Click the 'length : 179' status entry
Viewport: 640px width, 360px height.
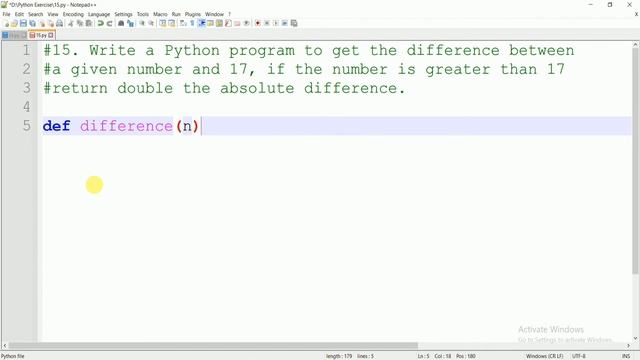point(339,356)
